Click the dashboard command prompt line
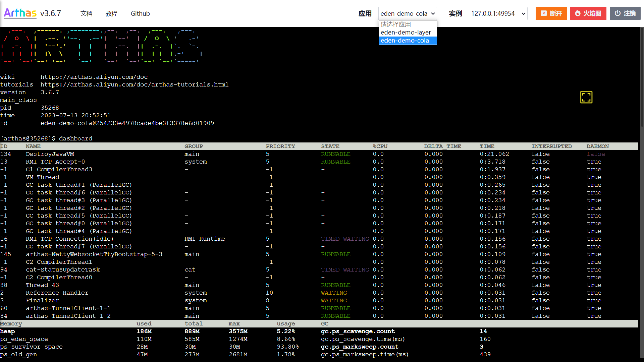Screen dimensions: 644x362 click(x=47, y=138)
